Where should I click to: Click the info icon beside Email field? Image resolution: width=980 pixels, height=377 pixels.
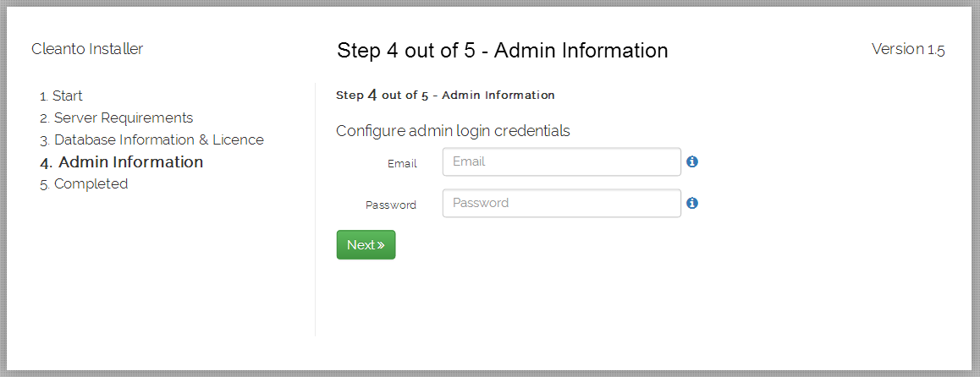pos(692,161)
